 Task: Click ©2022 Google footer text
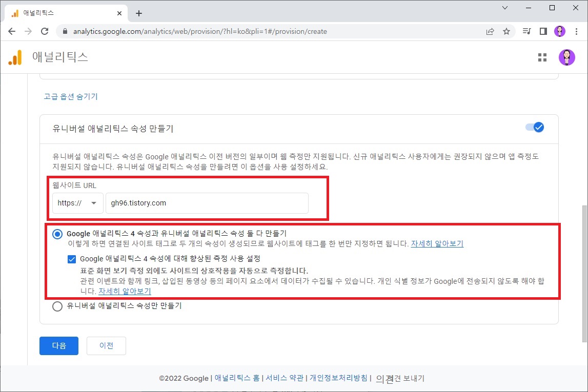pos(184,379)
